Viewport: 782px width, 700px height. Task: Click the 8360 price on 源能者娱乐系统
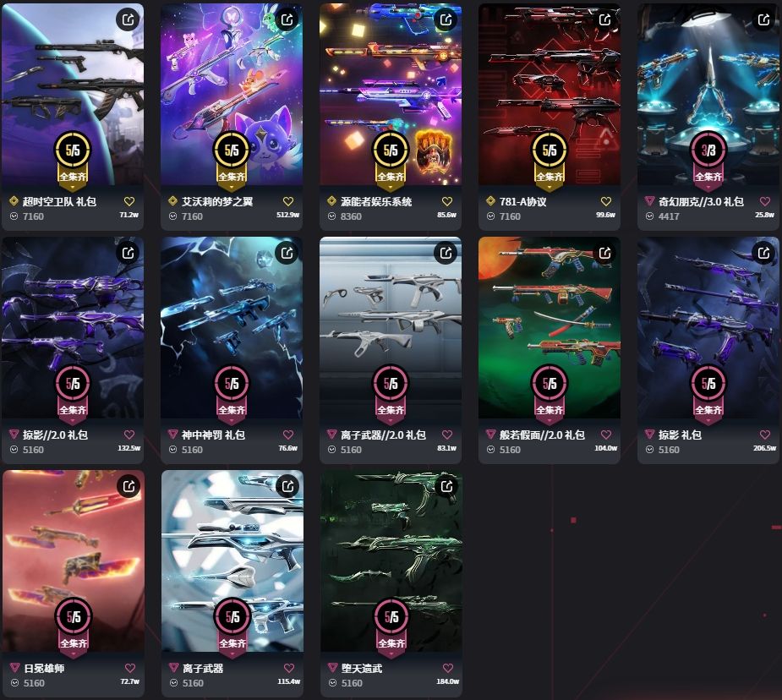351,216
